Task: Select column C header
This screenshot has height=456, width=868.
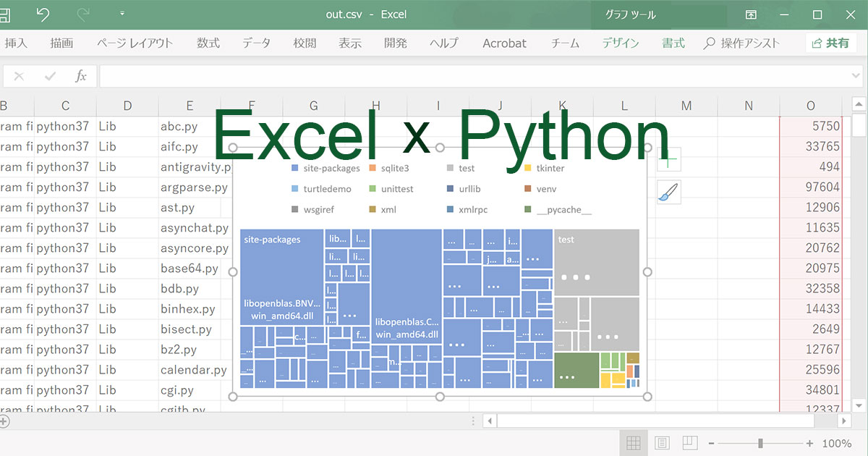Action: pos(65,106)
